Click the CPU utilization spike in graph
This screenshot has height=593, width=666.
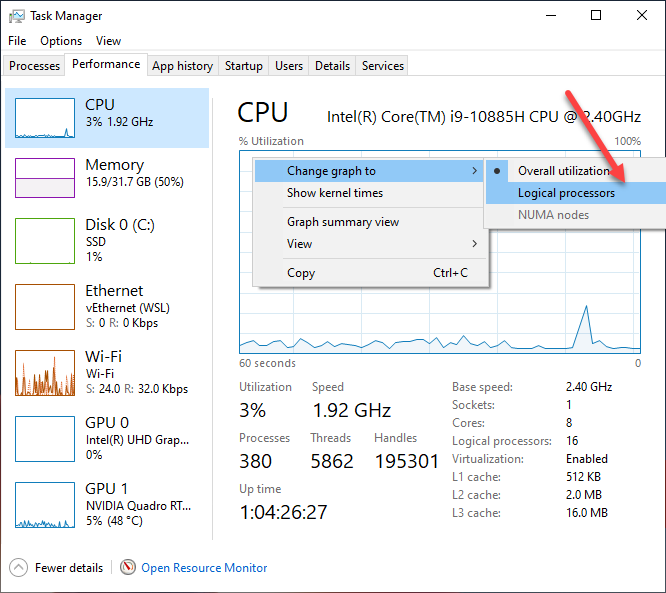(x=586, y=327)
